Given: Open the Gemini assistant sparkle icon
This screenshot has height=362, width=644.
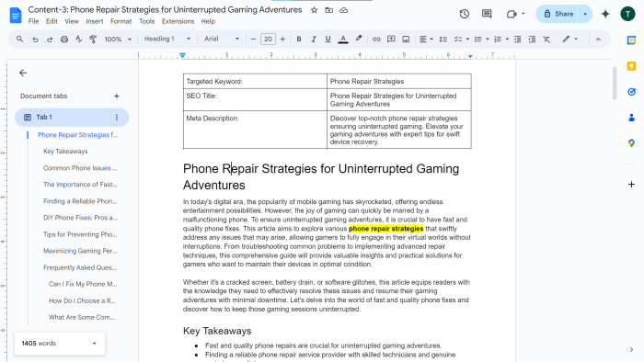Looking at the screenshot, I should click(605, 14).
